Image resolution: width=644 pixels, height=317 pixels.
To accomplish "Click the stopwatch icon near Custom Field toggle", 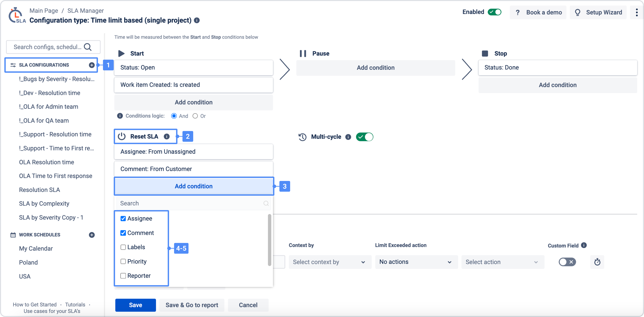I will tap(597, 262).
